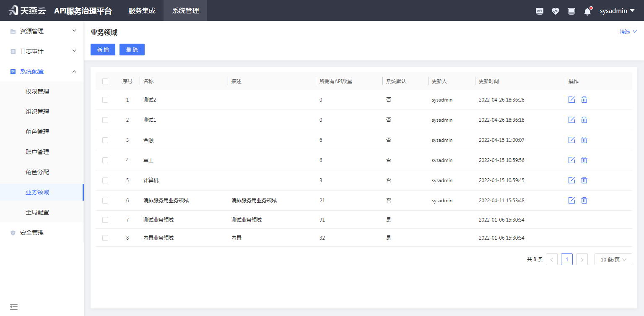Collapse the 系统配置 section chevron

coord(74,71)
